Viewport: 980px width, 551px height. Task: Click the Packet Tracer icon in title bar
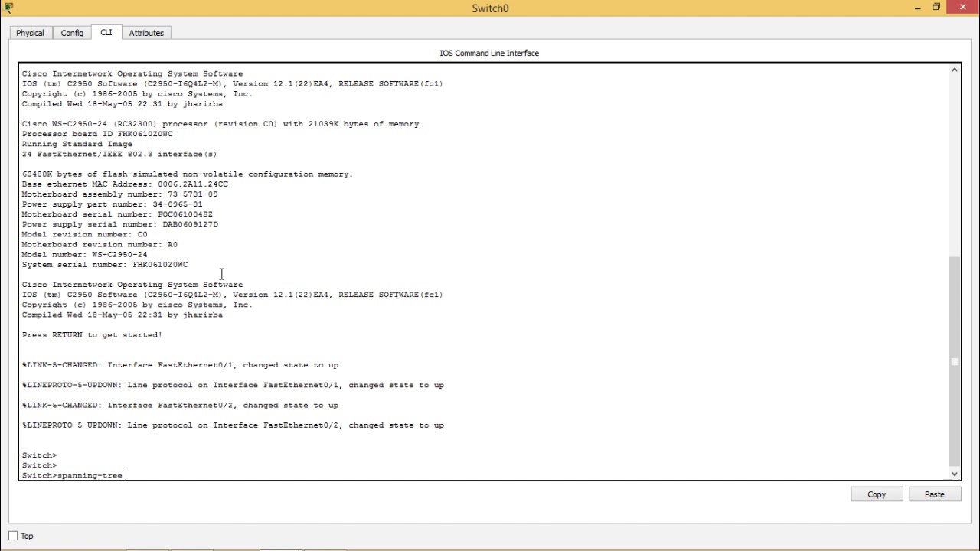tap(8, 8)
